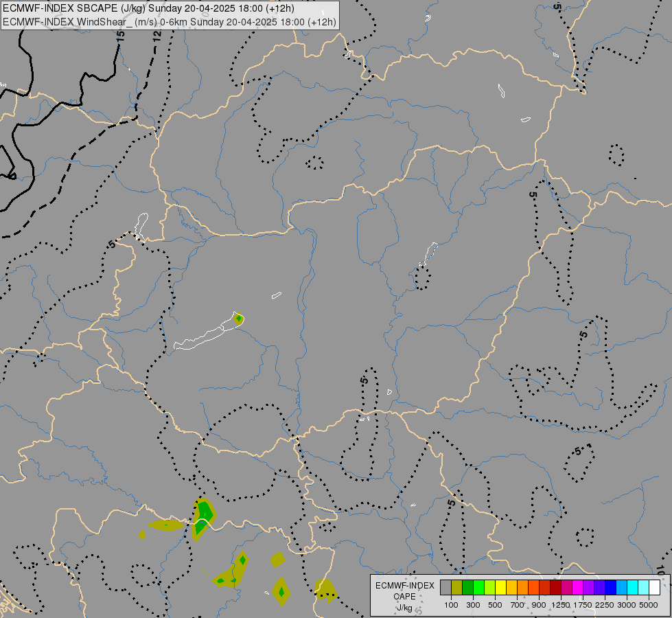Click the legend value 500
This screenshot has height=618, width=672.
click(x=495, y=605)
